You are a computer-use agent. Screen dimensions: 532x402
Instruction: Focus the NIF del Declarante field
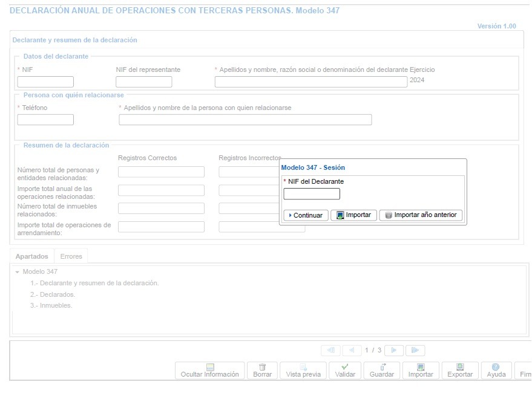(312, 194)
